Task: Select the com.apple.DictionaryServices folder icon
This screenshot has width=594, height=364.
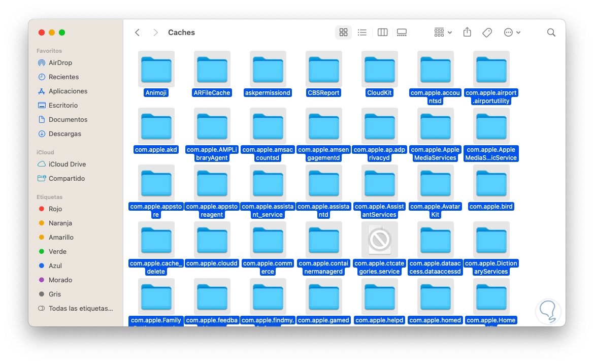Action: (491, 240)
